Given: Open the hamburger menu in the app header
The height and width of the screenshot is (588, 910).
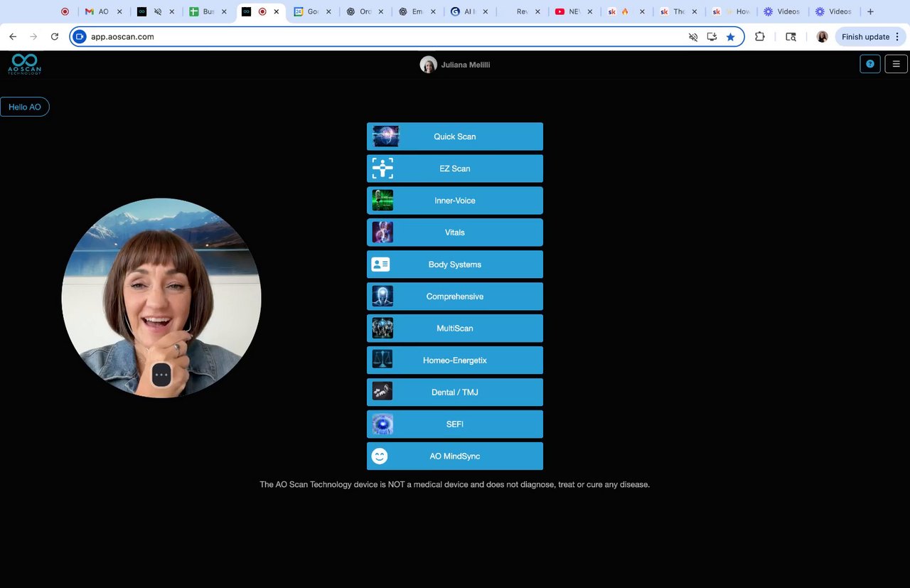Looking at the screenshot, I should tap(896, 63).
